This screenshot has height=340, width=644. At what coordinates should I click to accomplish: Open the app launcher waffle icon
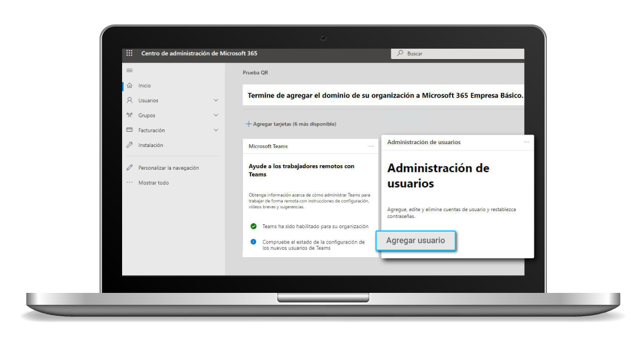tap(129, 53)
